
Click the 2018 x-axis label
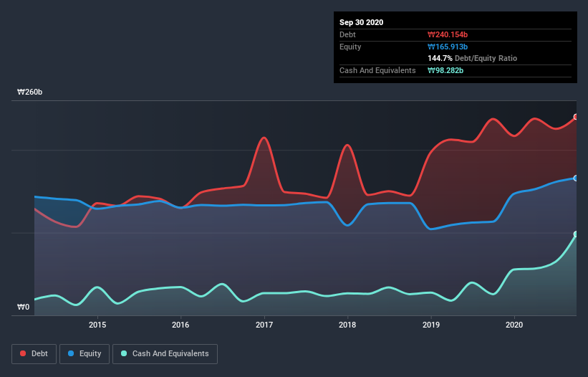(347, 325)
